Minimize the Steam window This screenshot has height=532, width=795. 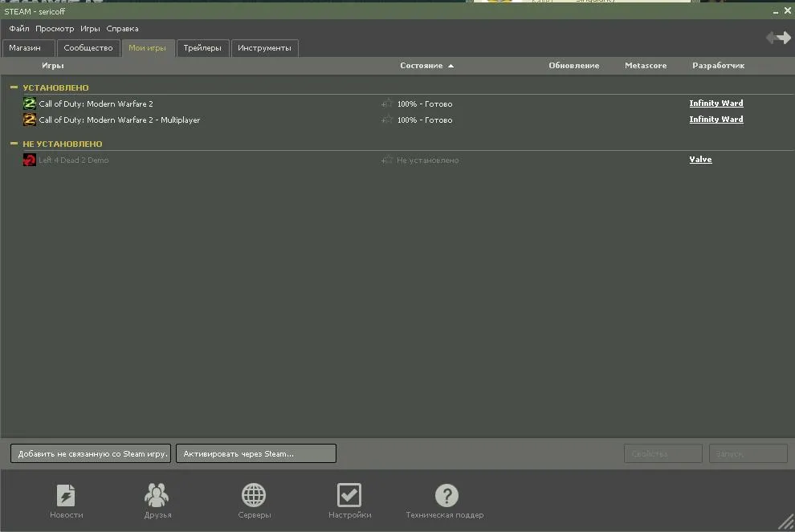point(776,12)
